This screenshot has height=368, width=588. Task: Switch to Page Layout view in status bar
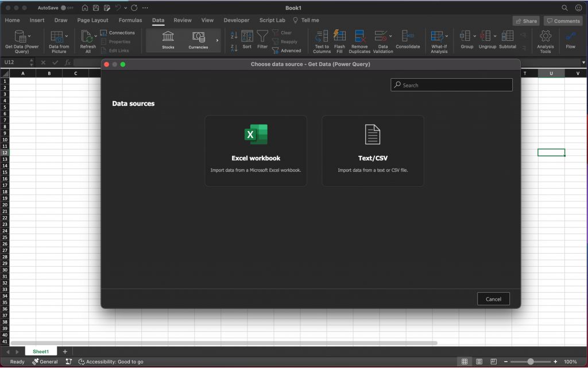pos(479,362)
